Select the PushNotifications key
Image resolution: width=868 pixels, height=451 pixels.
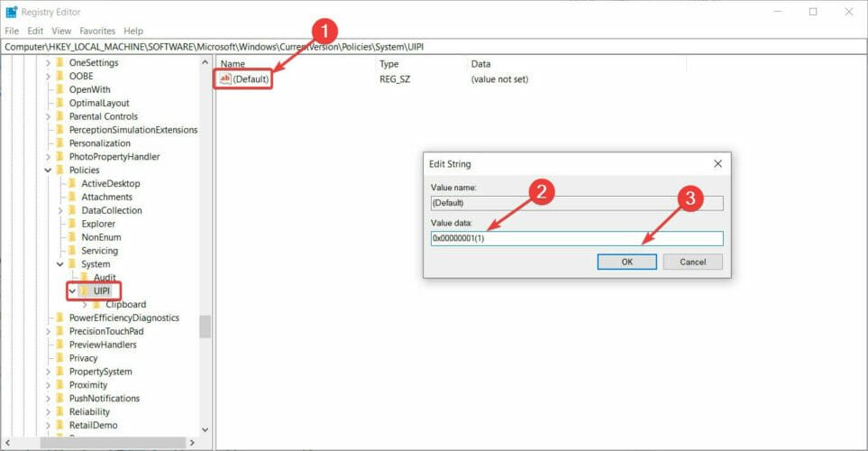click(104, 399)
